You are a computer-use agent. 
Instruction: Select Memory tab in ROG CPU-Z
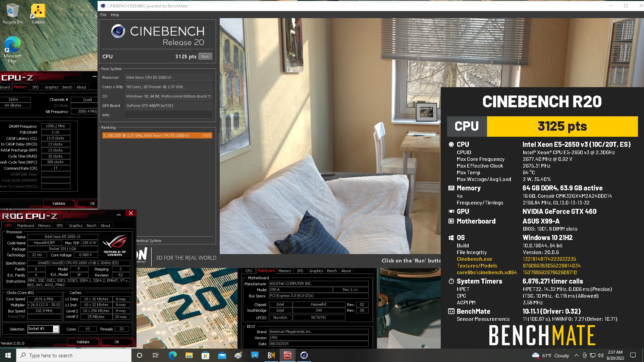click(44, 226)
